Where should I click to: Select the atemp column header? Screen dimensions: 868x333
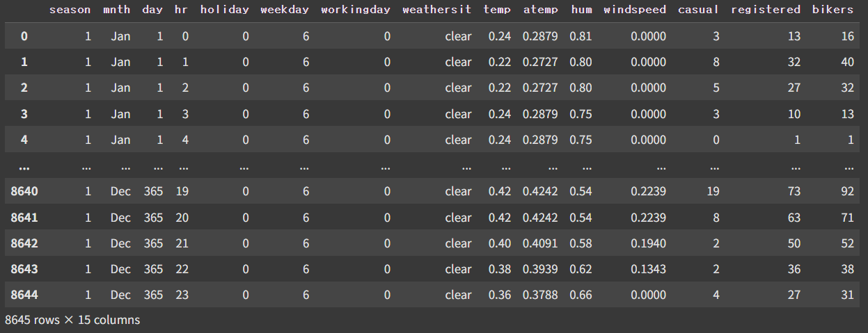click(540, 10)
